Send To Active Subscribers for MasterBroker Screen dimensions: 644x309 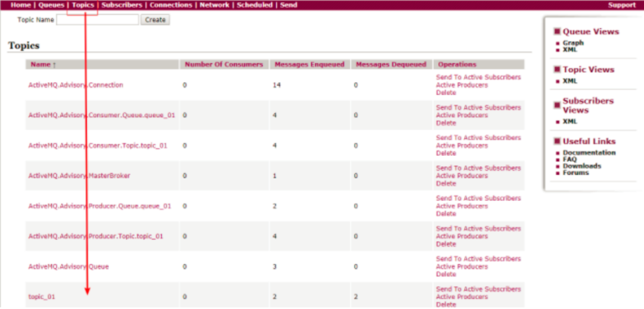point(478,168)
